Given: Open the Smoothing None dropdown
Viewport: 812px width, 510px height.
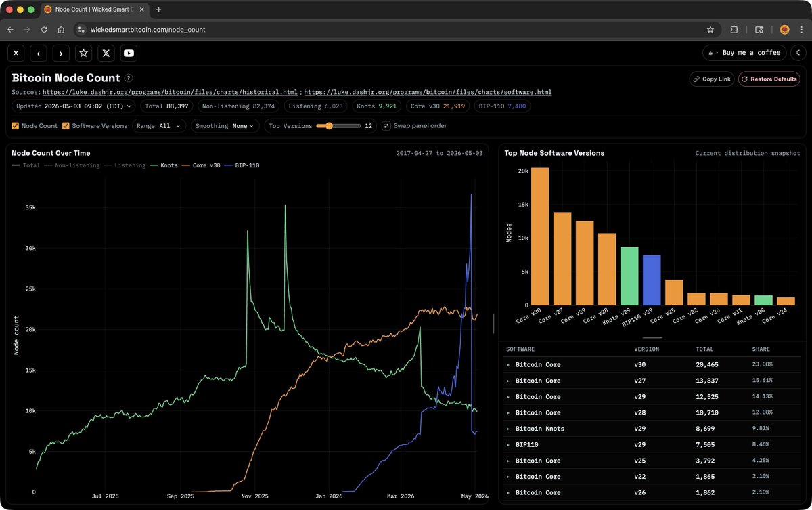Looking at the screenshot, I should pyautogui.click(x=225, y=126).
